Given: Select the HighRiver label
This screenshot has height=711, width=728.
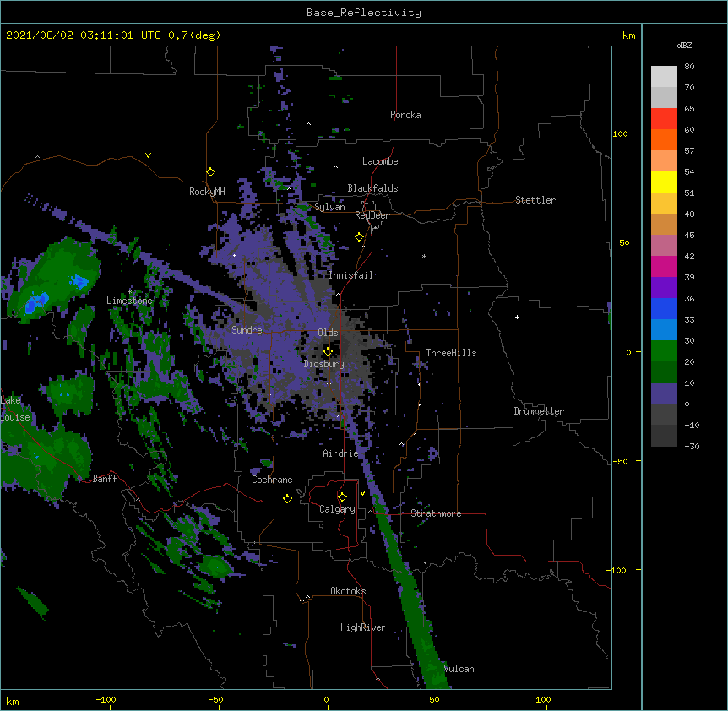Looking at the screenshot, I should pos(363,627).
